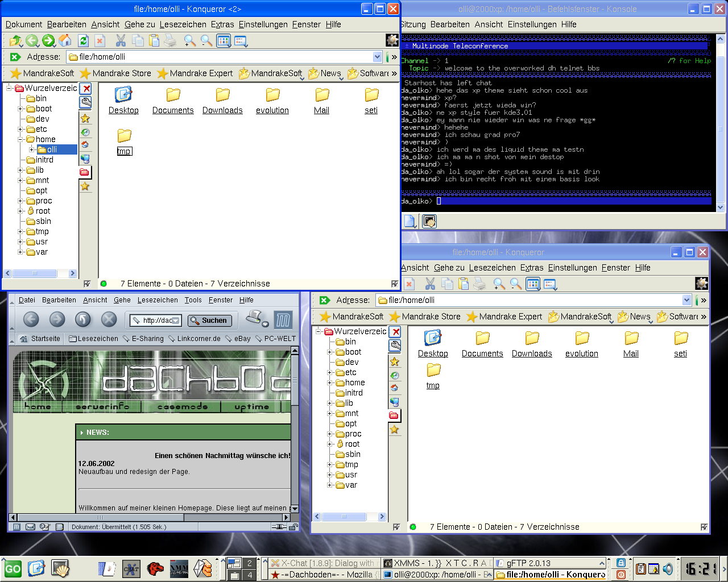Expand the etc folder in the lower Konqueror tree
This screenshot has height=582, width=728.
pos(330,372)
